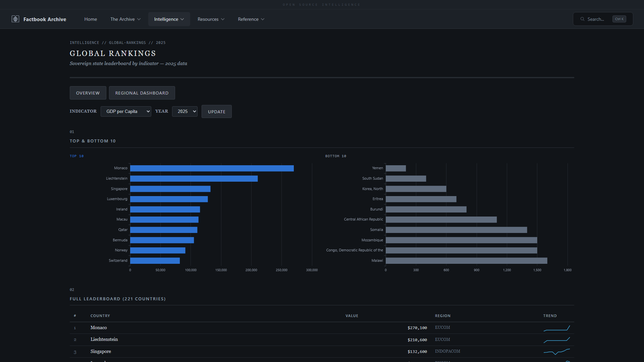Open Monaco in the leaderboard
This screenshot has height=362, width=644.
pyautogui.click(x=99, y=328)
